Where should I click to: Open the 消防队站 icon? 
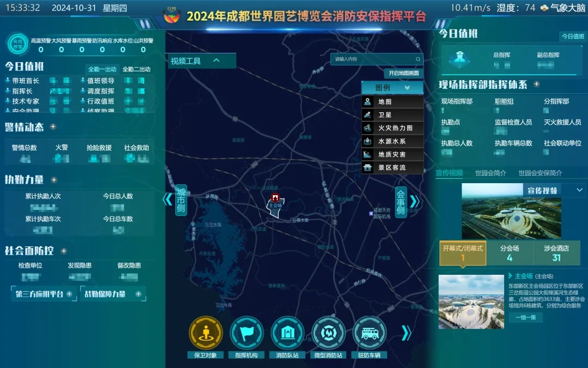tap(287, 333)
